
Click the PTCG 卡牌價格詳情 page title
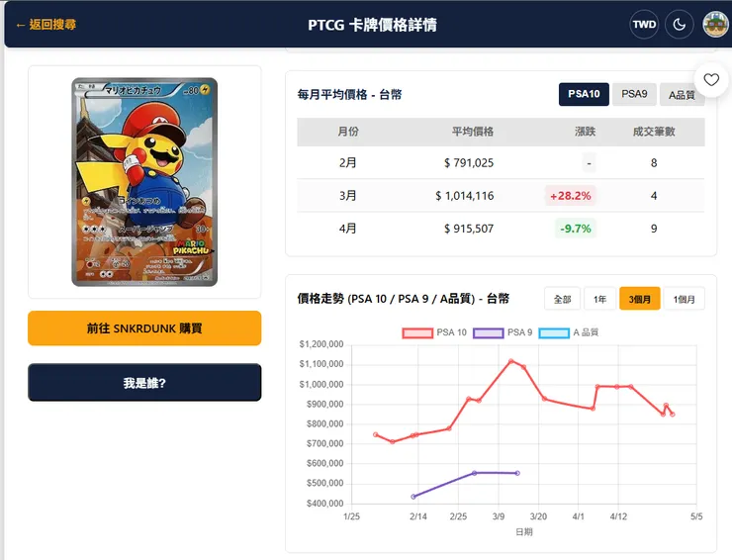[372, 25]
